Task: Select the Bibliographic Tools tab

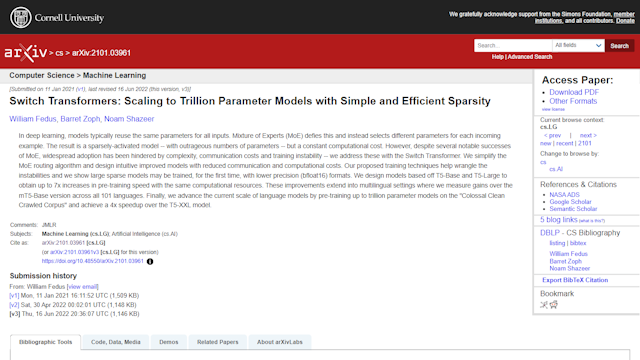Action: [45, 342]
